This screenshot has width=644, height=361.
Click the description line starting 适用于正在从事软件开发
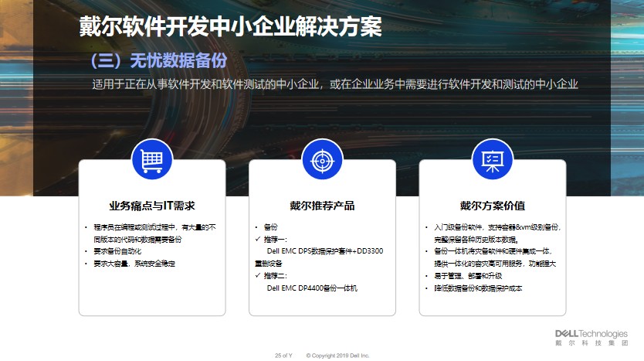(x=335, y=84)
